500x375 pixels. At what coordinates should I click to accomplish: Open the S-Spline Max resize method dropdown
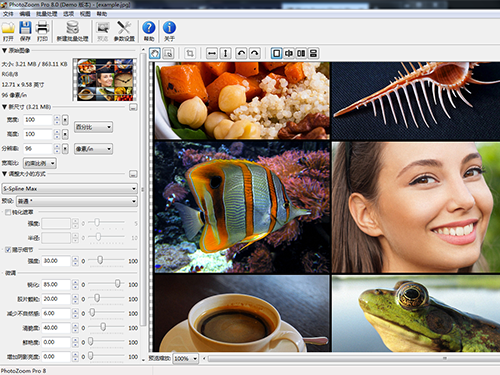pos(70,189)
